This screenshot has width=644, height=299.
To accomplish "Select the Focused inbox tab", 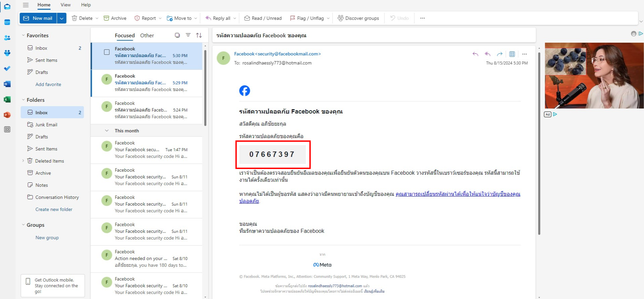I will tap(125, 35).
